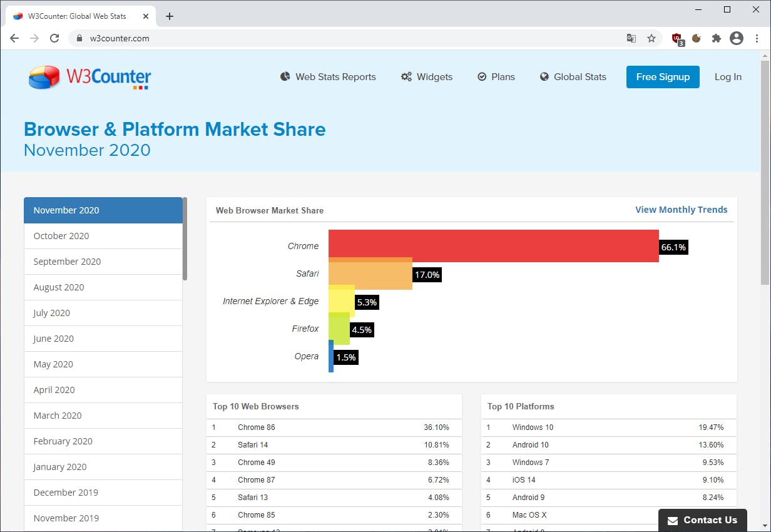The height and width of the screenshot is (532, 771).
Task: Open Chrome three-dot menu
Action: point(757,38)
